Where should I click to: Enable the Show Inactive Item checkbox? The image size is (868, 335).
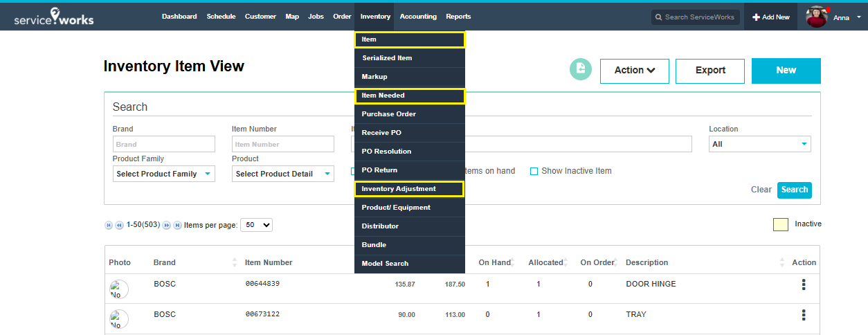point(534,171)
